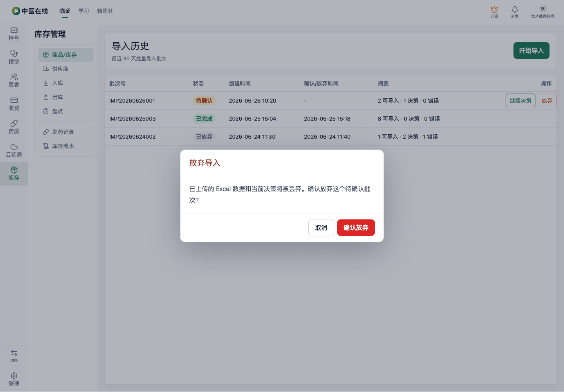Click summary "2 可导入 · 1 决策 · 0 错误"
Image resolution: width=564 pixels, height=392 pixels.
[x=409, y=101]
